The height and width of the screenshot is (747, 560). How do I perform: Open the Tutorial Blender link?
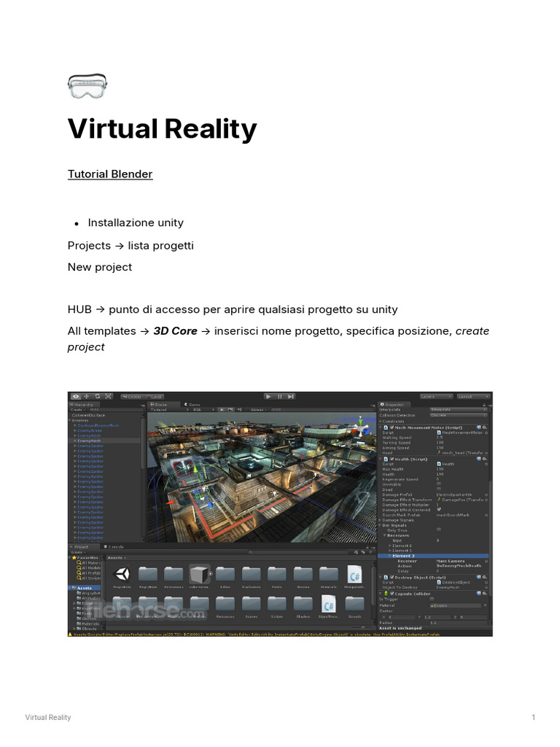(x=110, y=174)
